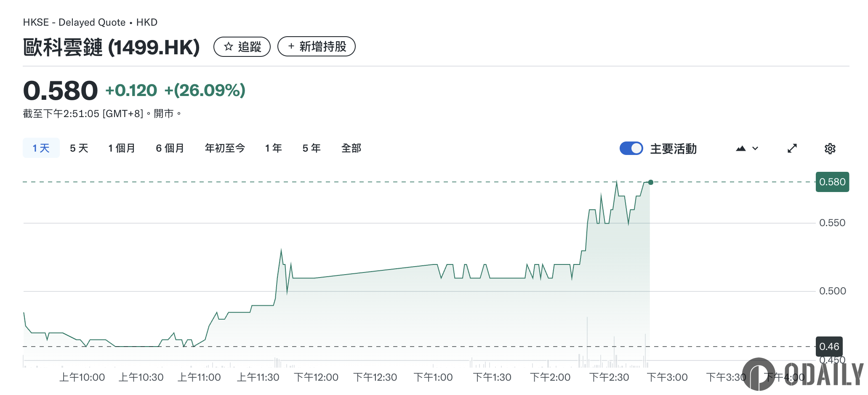Expand chart to fullscreen with the arrows icon
Screen dimensions: 868x395
tap(792, 149)
